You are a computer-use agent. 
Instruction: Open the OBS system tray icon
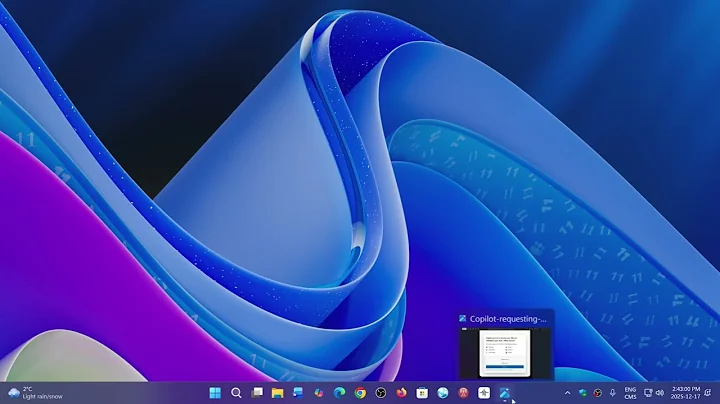tap(597, 393)
